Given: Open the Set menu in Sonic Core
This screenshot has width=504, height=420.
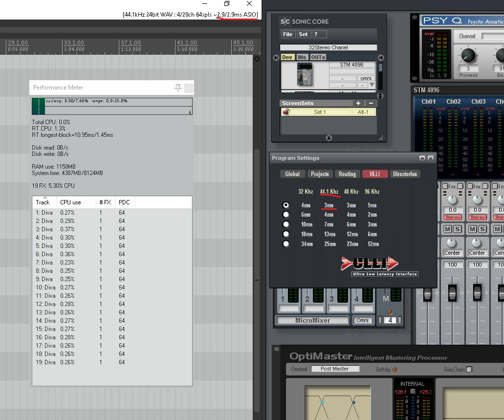Looking at the screenshot, I should 303,34.
